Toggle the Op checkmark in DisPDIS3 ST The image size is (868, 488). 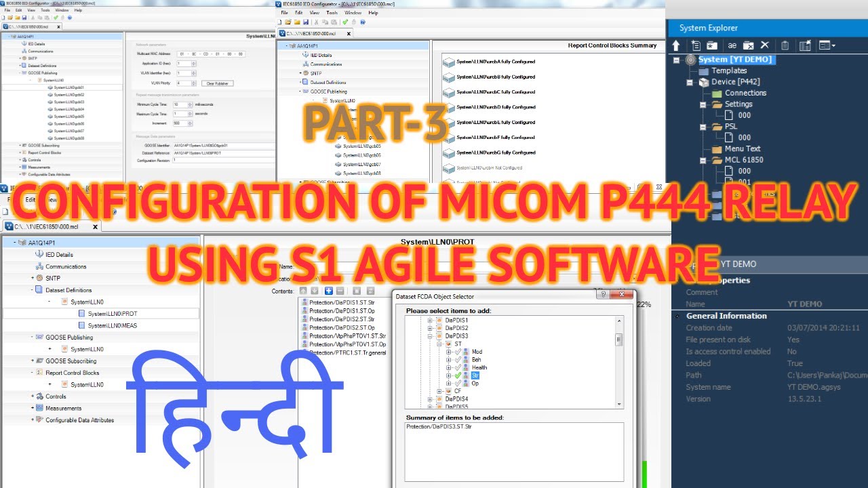click(458, 384)
